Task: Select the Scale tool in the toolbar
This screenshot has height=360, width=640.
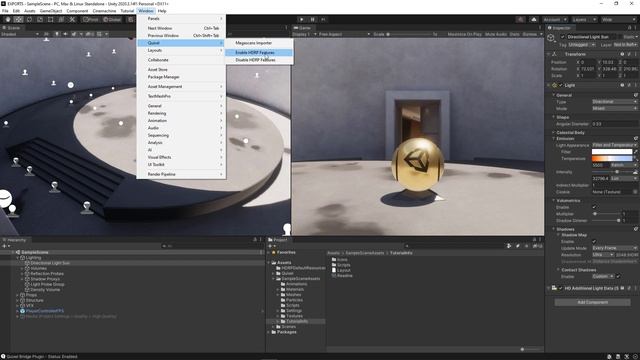Action: [x=40, y=19]
